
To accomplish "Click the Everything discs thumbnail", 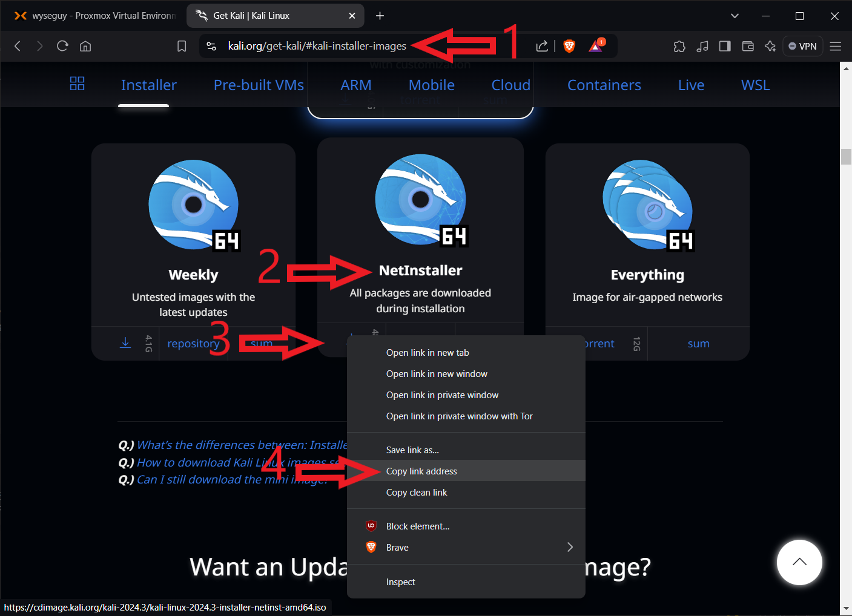I will coord(649,205).
